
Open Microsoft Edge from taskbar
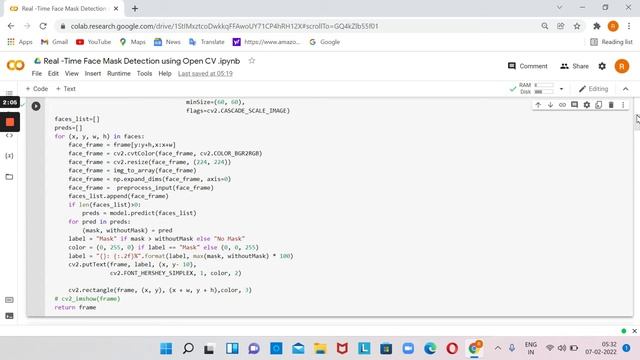430,349
